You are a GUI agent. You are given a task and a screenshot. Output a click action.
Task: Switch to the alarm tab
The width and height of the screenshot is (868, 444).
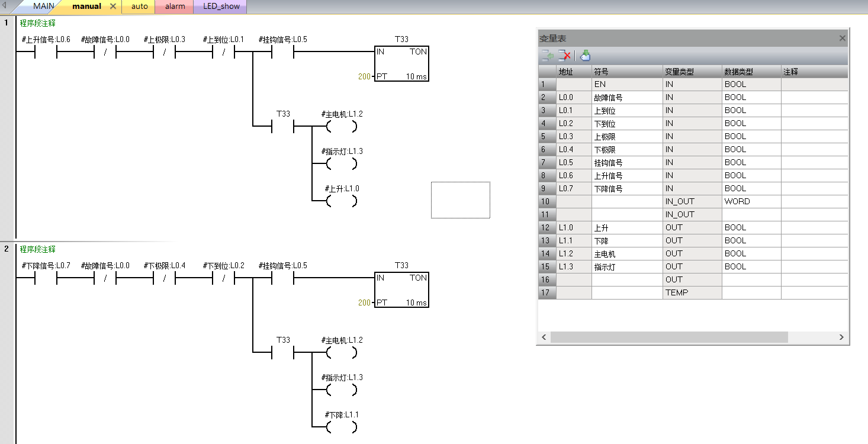[x=175, y=7]
